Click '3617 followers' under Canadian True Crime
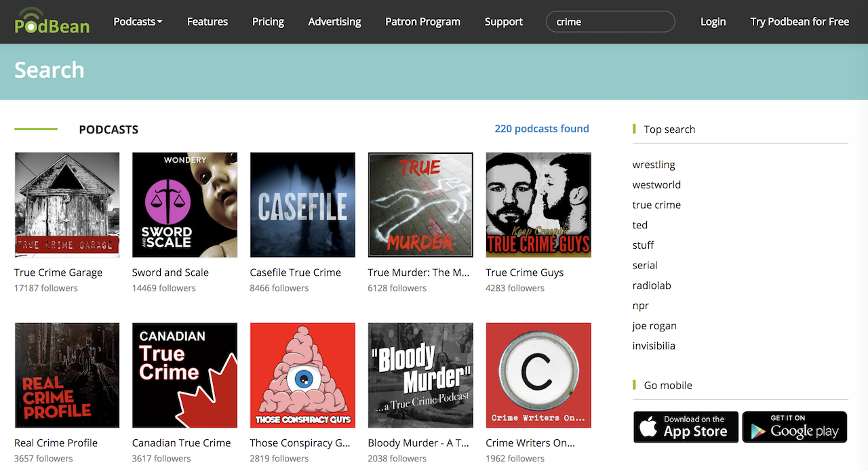868x471 pixels. tap(161, 459)
